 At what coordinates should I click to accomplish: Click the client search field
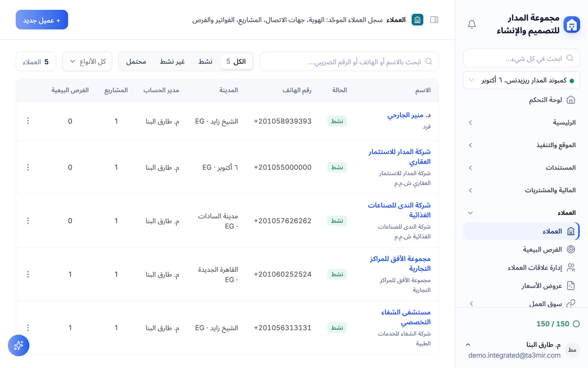coord(349,61)
